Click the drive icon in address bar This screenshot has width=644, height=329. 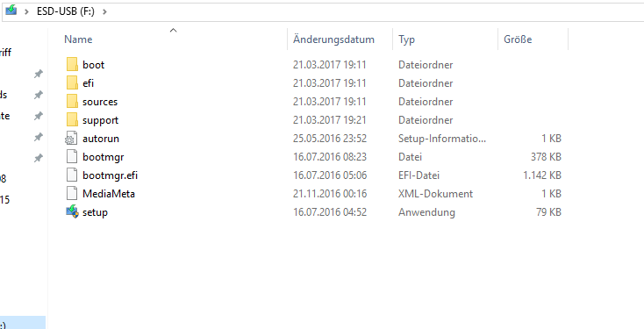(11, 11)
